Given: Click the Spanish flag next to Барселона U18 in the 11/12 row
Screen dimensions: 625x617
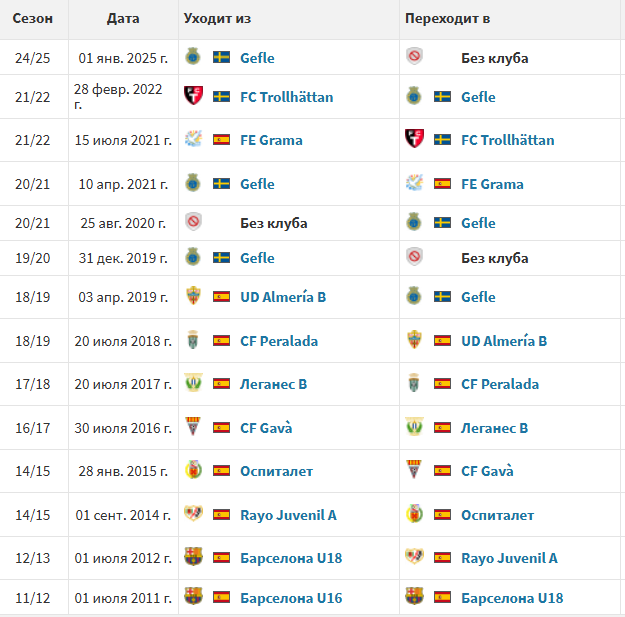Looking at the screenshot, I should 442,597.
